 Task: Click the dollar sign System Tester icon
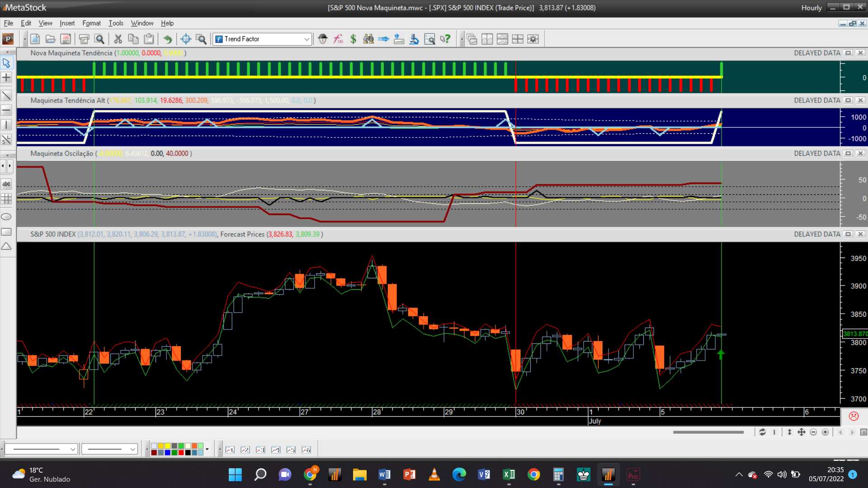coord(353,39)
